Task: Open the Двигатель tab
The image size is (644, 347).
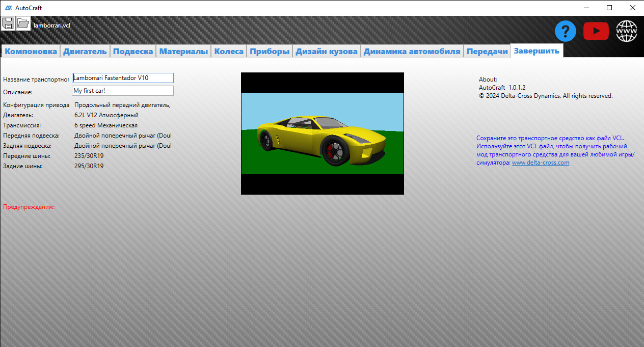Action: tap(85, 50)
